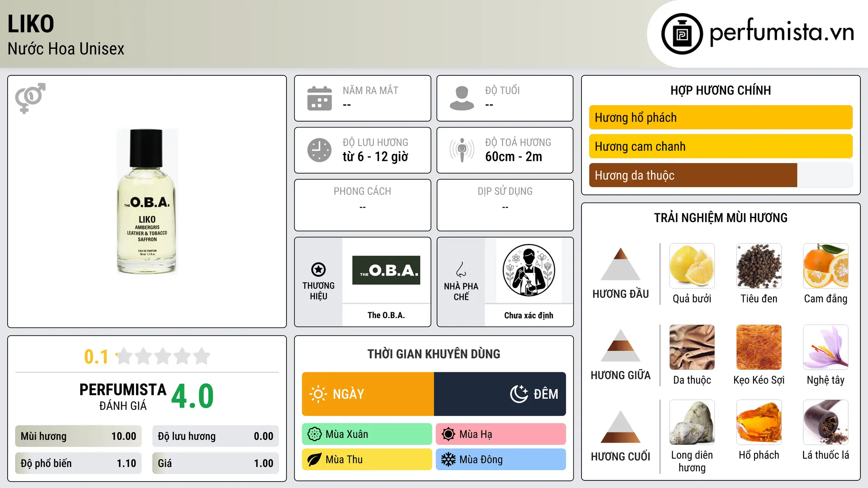Click the Mùi hương 10.00 score row

78,436
